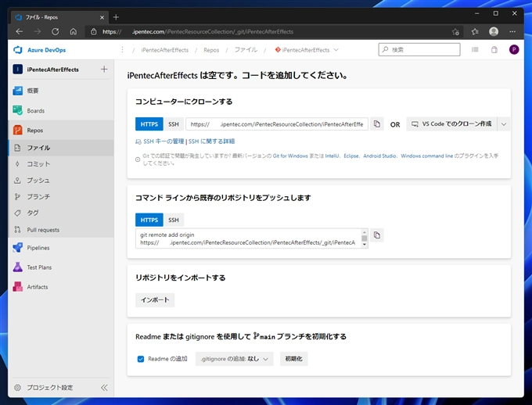Viewport: 532px width, 405px height.
Task: Open new browser tab plus button
Action: point(116,17)
